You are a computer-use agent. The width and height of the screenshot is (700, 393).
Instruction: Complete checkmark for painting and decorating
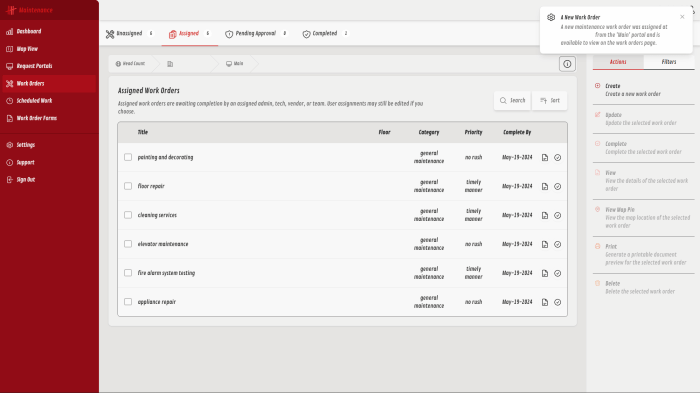(x=558, y=158)
